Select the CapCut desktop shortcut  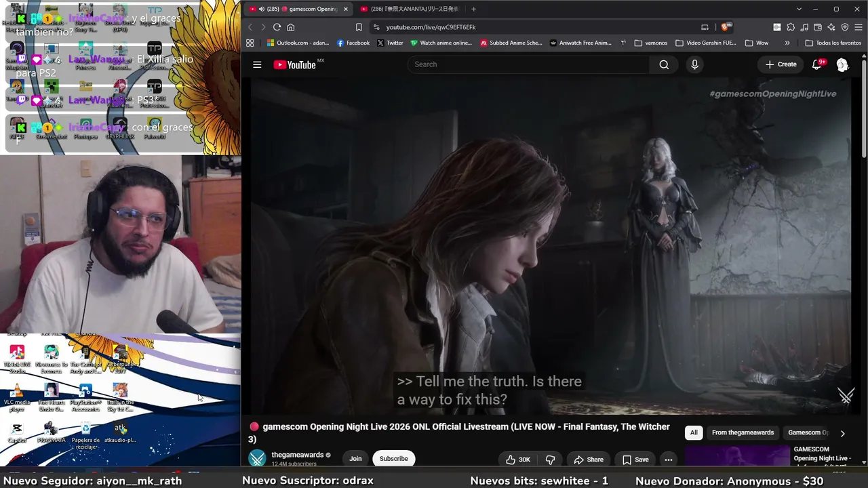(x=17, y=433)
